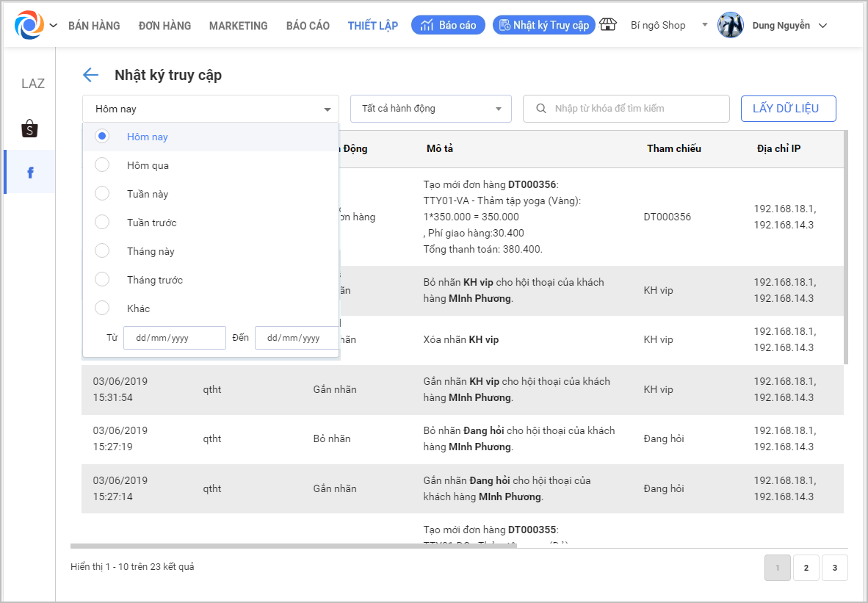Select the Tuần này radio option
This screenshot has width=868, height=603.
pos(103,194)
